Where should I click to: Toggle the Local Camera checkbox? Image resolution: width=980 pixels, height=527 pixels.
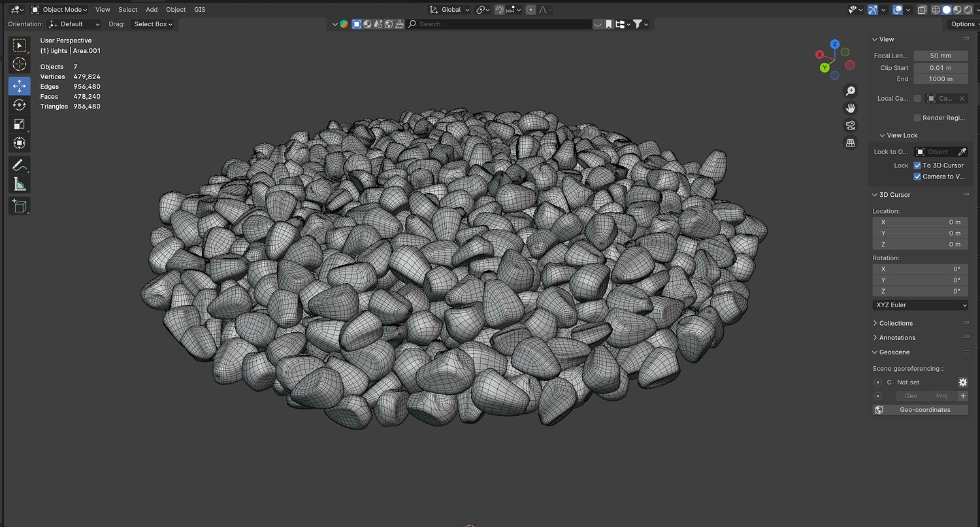917,99
